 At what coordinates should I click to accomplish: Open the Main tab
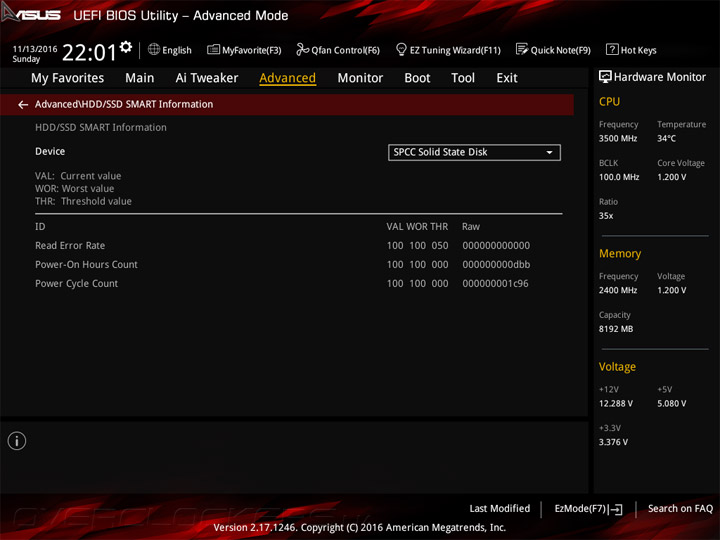(x=140, y=78)
